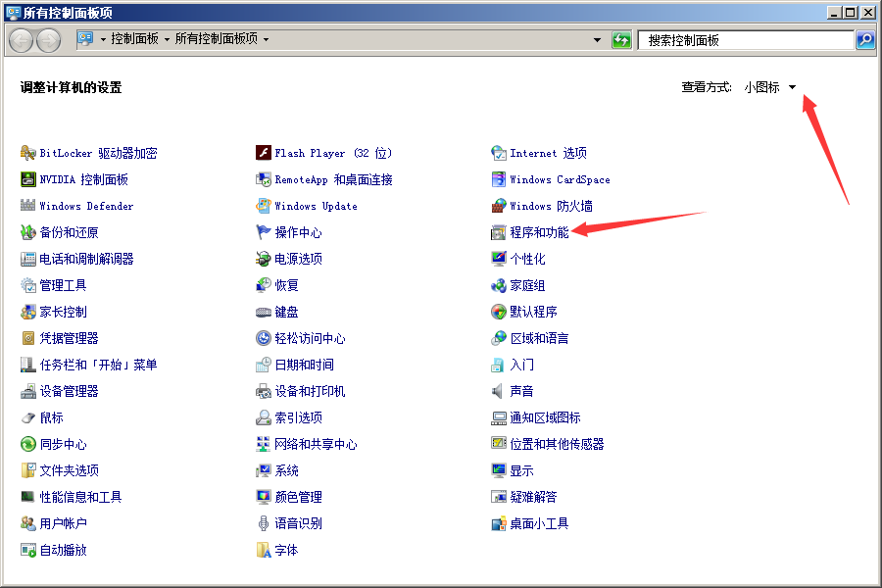Click the 轻松访问中心 icon
This screenshot has width=882, height=588.
[x=264, y=337]
